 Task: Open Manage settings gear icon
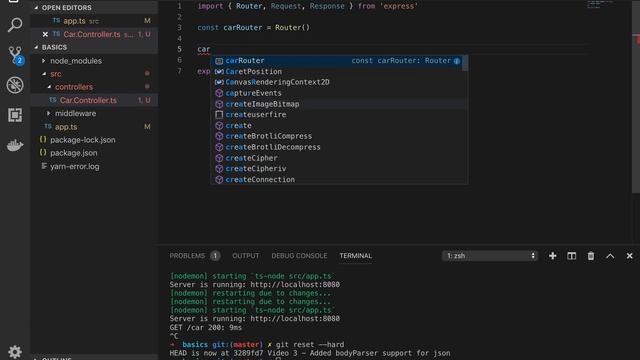[15, 351]
